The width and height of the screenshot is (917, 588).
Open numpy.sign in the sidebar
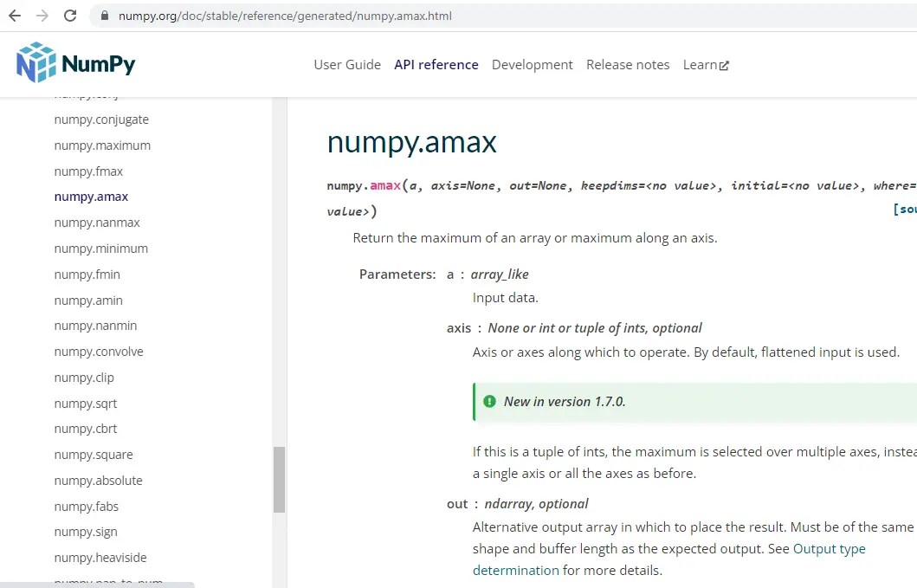tap(86, 532)
